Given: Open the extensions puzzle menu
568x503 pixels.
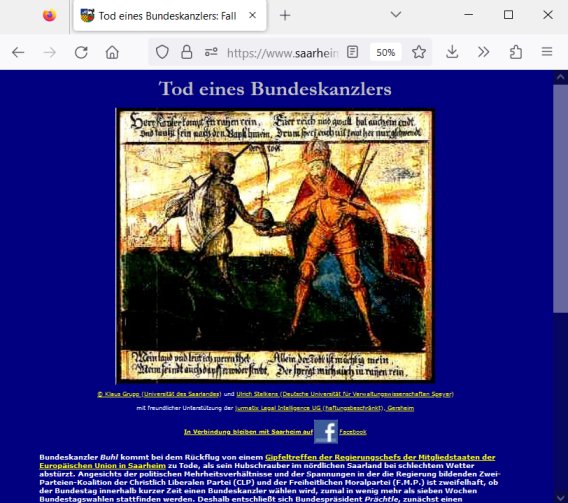Looking at the screenshot, I should (515, 52).
